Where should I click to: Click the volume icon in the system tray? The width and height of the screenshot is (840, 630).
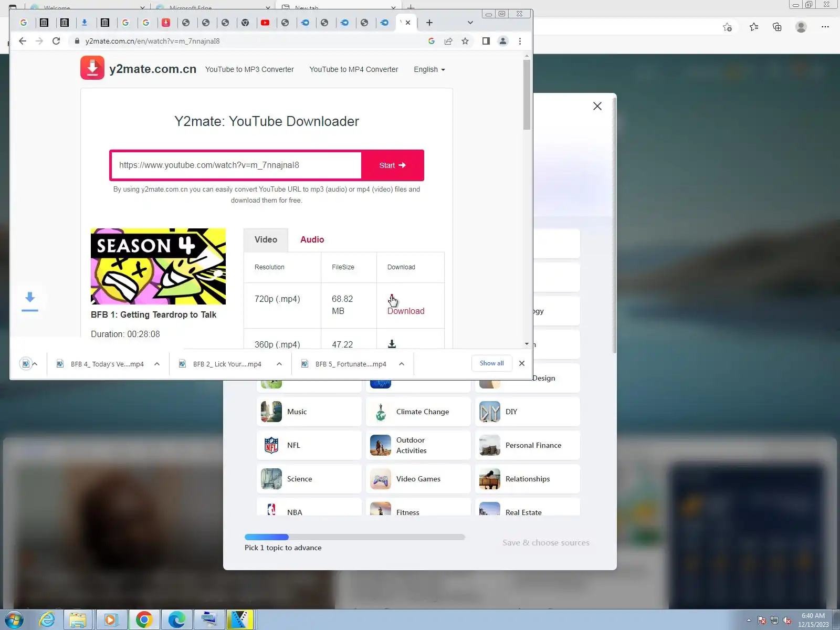(787, 621)
